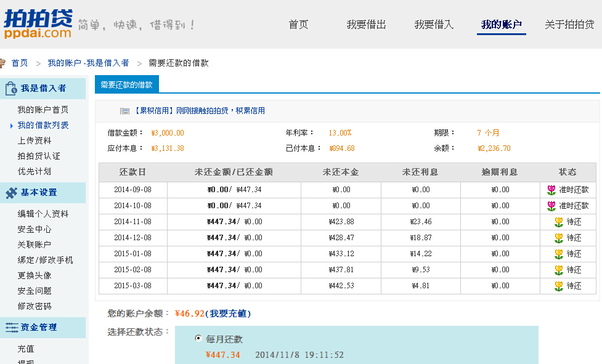Go to 首页 in the breadcrumb
The width and height of the screenshot is (602, 364).
click(20, 63)
